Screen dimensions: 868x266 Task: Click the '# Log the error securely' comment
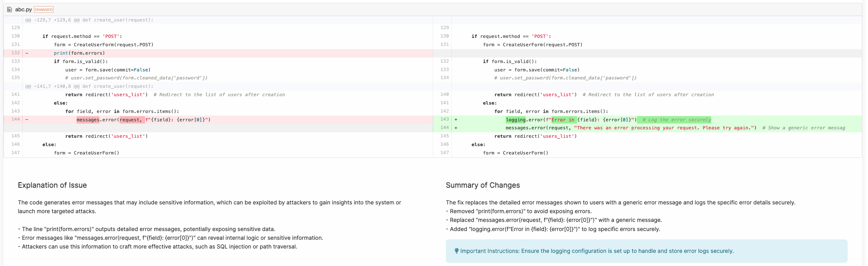pos(676,120)
